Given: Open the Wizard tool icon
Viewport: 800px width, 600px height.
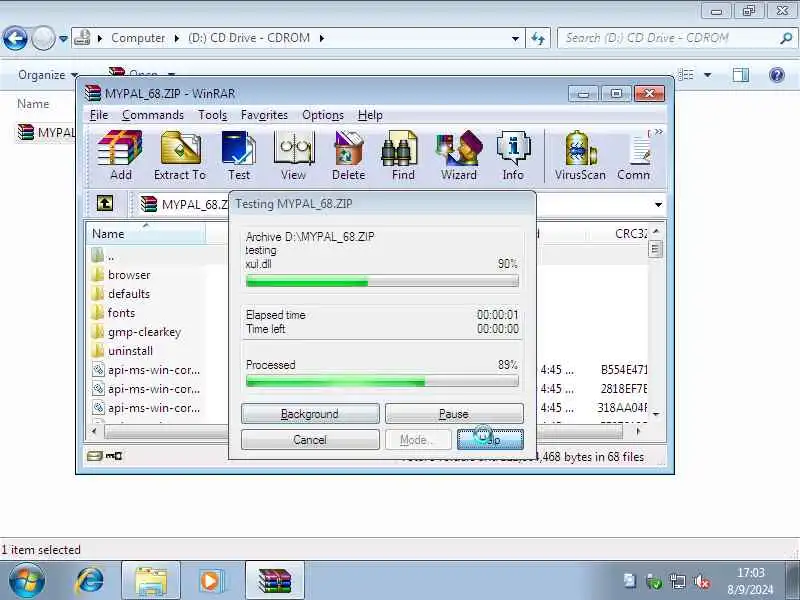Looking at the screenshot, I should click(x=459, y=155).
